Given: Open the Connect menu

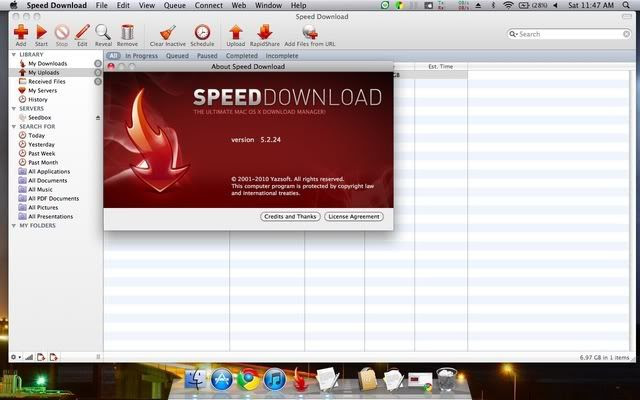Looking at the screenshot, I should (x=209, y=5).
